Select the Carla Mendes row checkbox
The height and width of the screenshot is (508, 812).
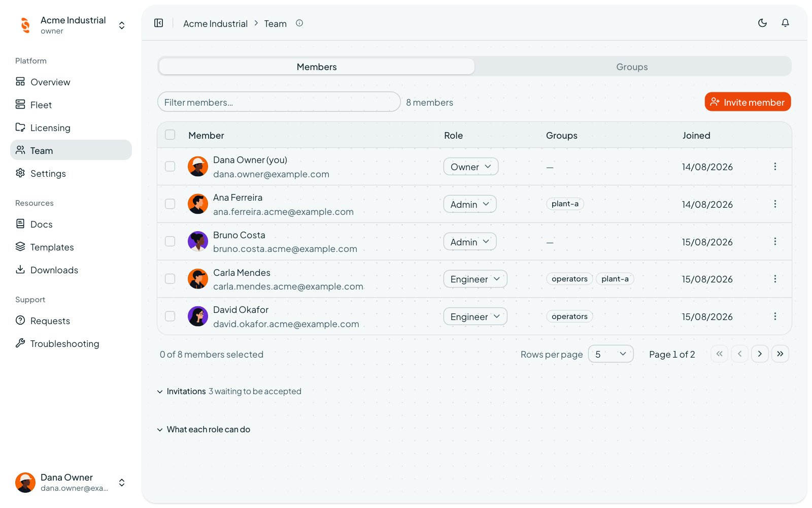(170, 279)
